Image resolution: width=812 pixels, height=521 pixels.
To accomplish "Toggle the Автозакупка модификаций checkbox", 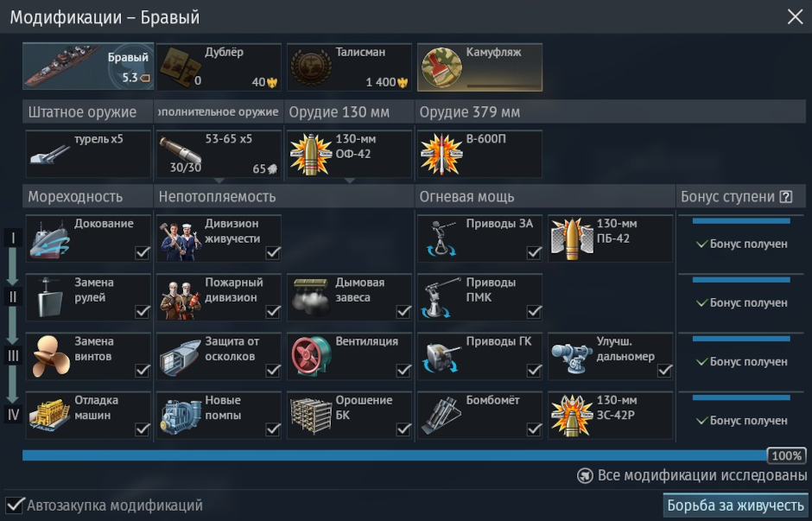I will pos(15,505).
